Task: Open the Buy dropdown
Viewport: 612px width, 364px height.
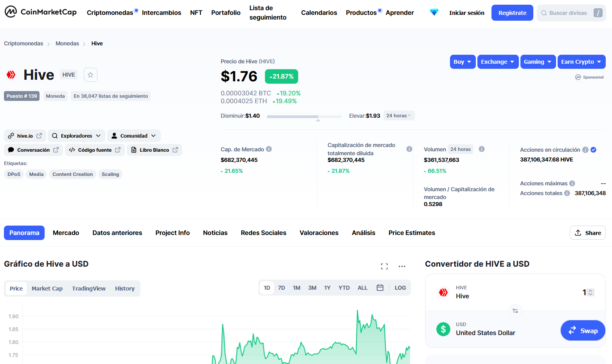Action: (x=463, y=62)
